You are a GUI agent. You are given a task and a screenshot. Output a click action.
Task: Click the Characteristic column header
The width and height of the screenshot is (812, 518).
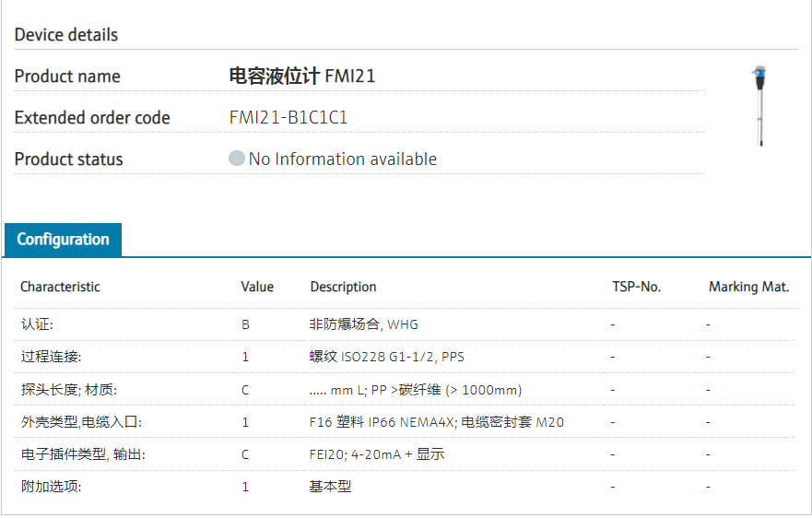point(60,287)
